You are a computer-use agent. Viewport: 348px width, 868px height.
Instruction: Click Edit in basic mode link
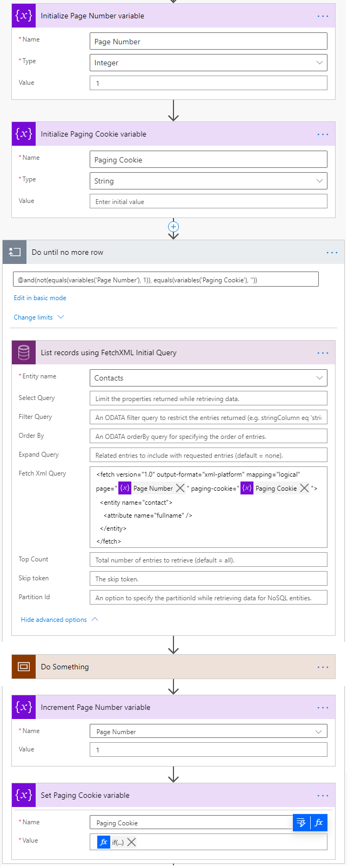tap(40, 298)
